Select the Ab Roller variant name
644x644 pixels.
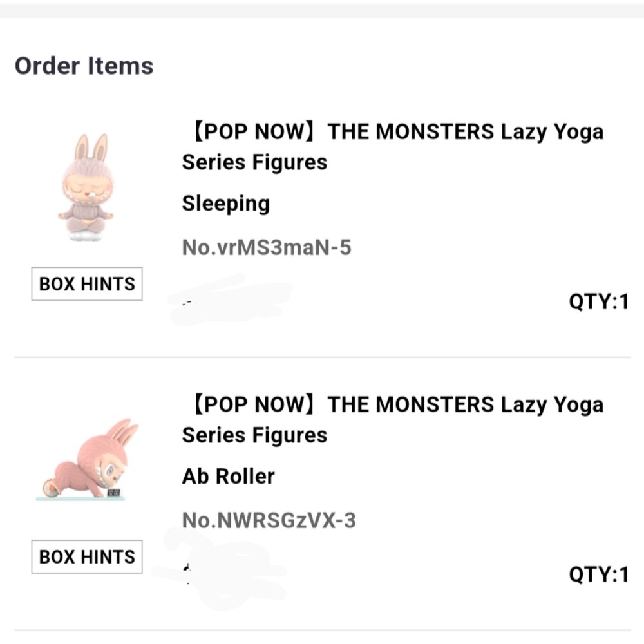pyautogui.click(x=228, y=477)
